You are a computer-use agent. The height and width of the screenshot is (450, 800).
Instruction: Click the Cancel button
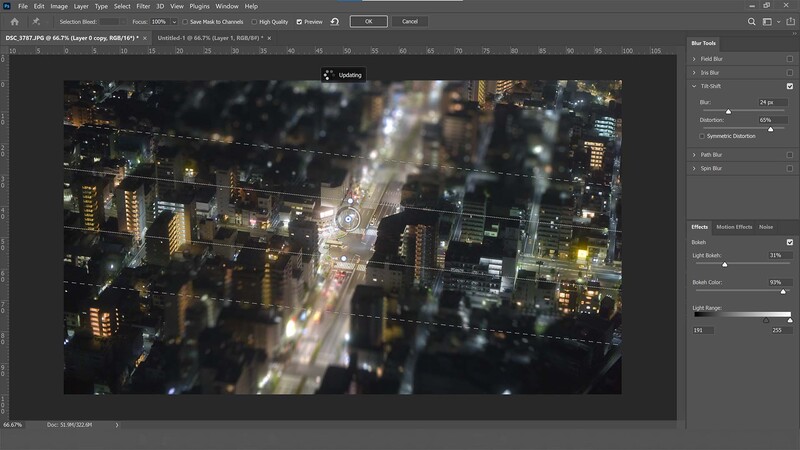[x=410, y=21]
